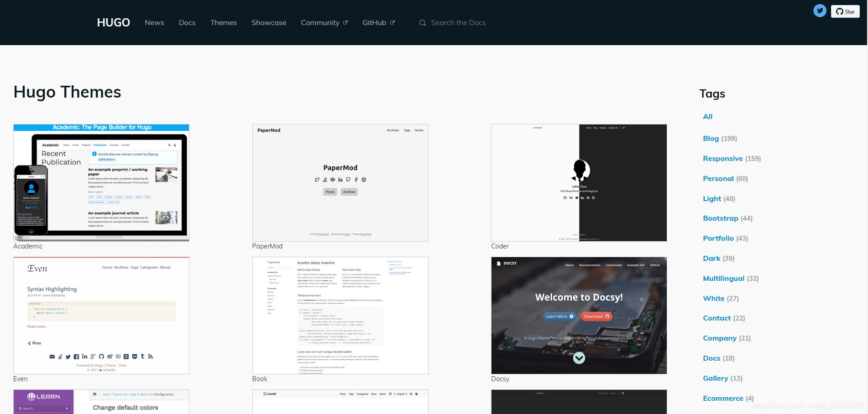Open the Docs menu item

coord(187,23)
